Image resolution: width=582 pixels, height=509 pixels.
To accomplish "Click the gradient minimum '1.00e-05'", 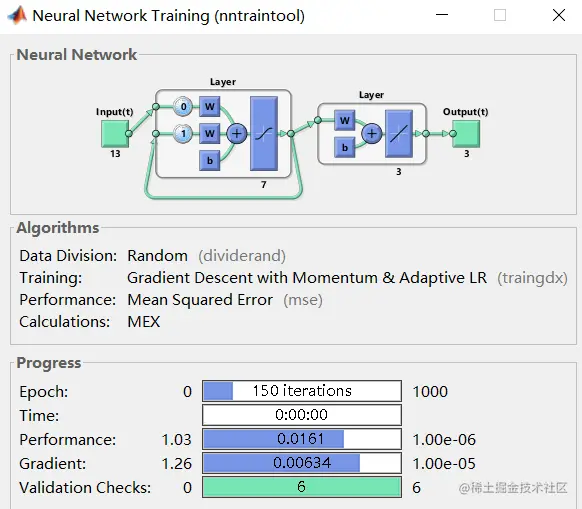I will pyautogui.click(x=444, y=463).
